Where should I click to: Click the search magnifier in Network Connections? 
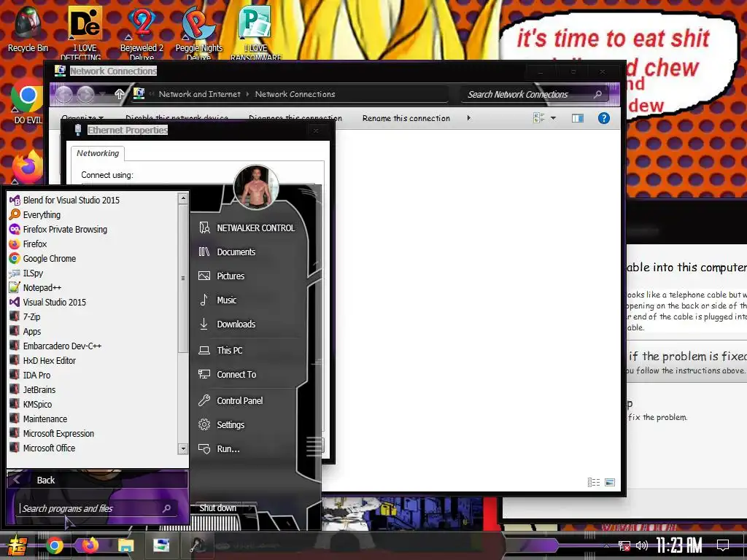point(597,94)
